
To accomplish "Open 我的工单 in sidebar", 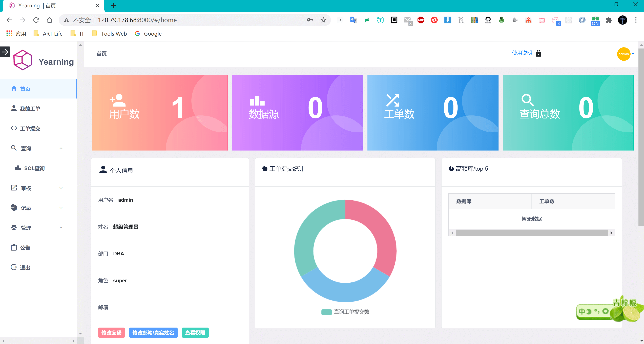I will pos(30,109).
